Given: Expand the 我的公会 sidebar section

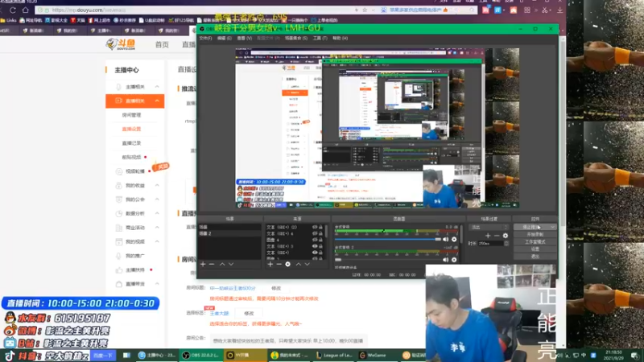Looking at the screenshot, I should 157,200.
